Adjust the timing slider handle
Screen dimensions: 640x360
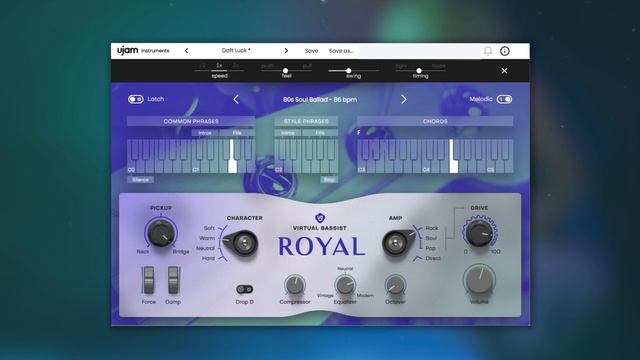click(419, 71)
